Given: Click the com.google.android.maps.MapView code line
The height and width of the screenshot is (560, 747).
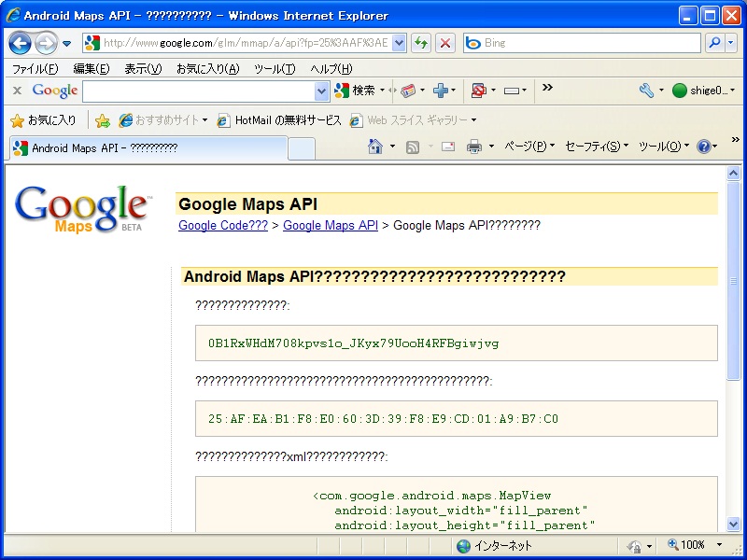Looking at the screenshot, I should pos(431,496).
